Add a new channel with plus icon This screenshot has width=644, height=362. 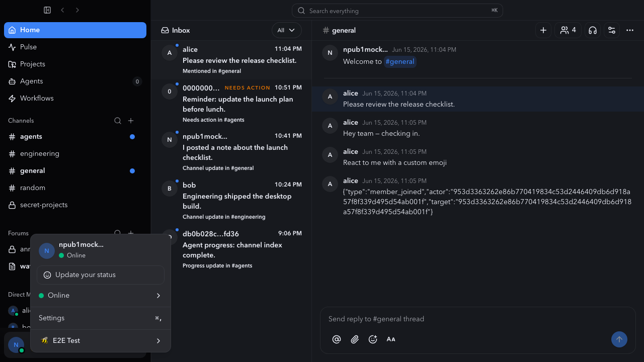[x=131, y=121]
